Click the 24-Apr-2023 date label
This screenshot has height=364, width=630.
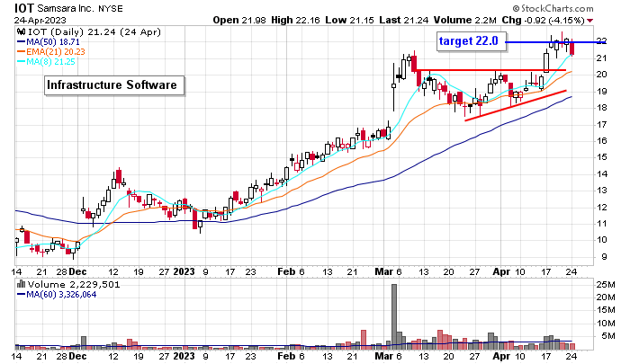point(40,20)
